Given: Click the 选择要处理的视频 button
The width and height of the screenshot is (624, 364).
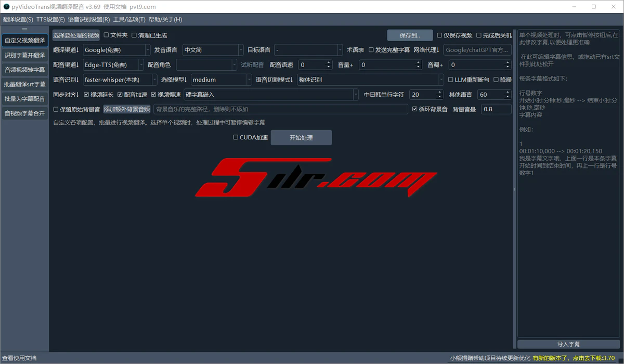Looking at the screenshot, I should click(76, 35).
